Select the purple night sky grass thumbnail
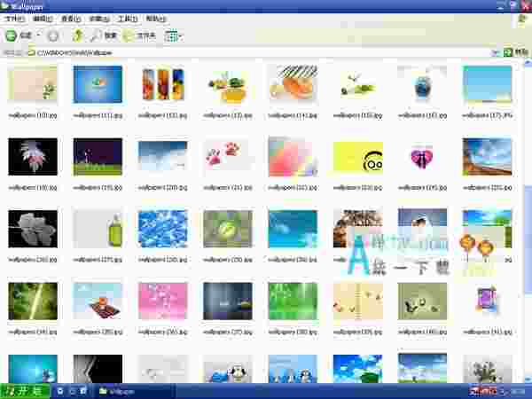 pos(98,157)
